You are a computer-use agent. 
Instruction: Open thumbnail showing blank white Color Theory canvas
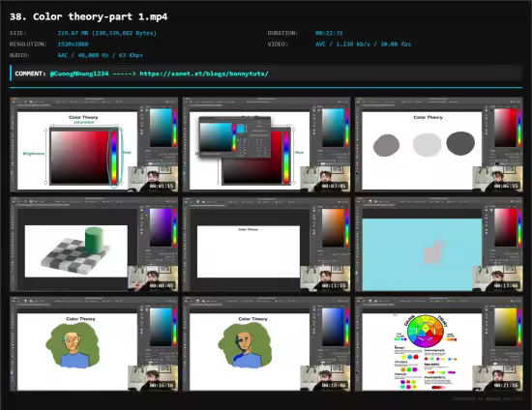[x=266, y=245]
